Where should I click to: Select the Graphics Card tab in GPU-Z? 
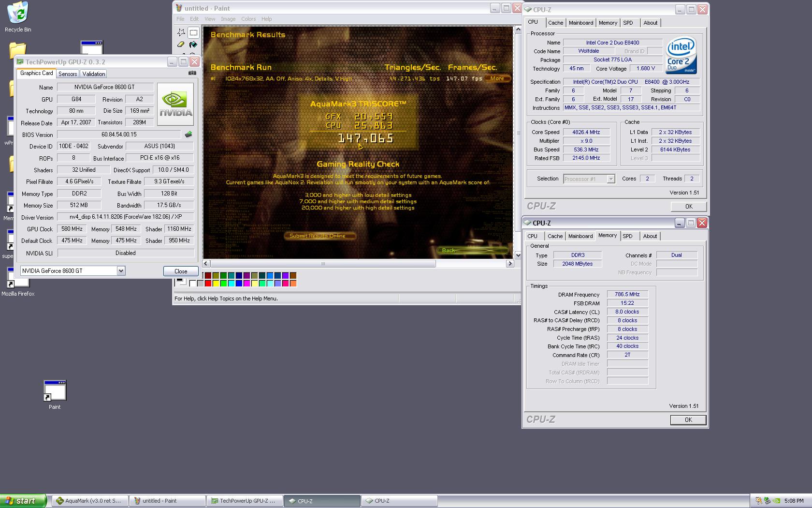tap(37, 73)
